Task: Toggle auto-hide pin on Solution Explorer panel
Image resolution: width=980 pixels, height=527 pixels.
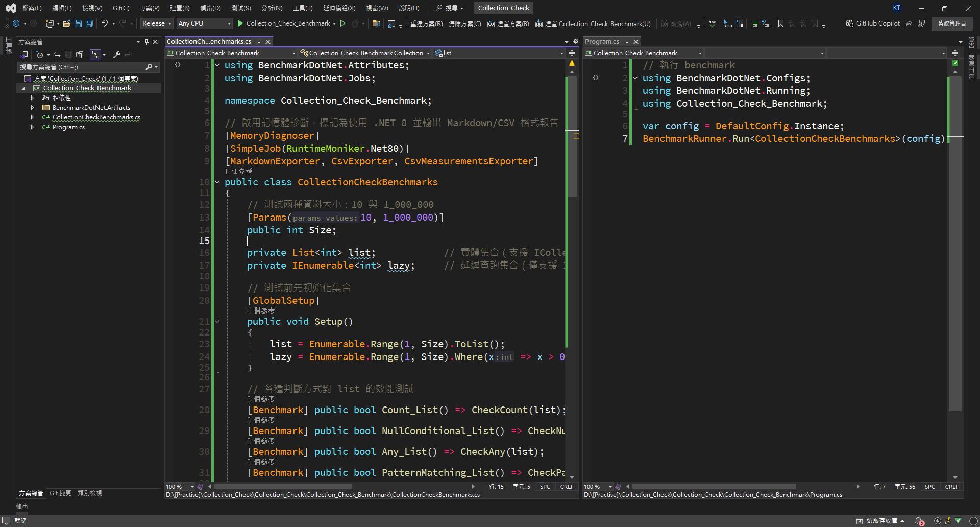Action: point(146,42)
